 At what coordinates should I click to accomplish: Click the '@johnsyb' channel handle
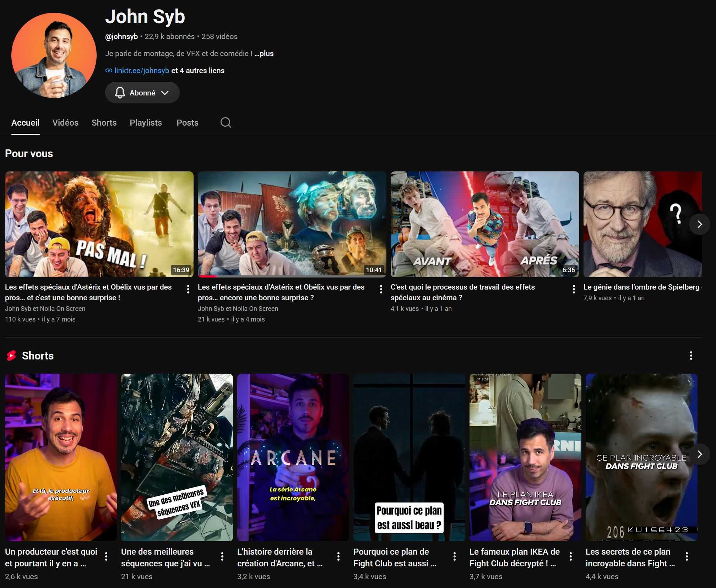tap(121, 37)
